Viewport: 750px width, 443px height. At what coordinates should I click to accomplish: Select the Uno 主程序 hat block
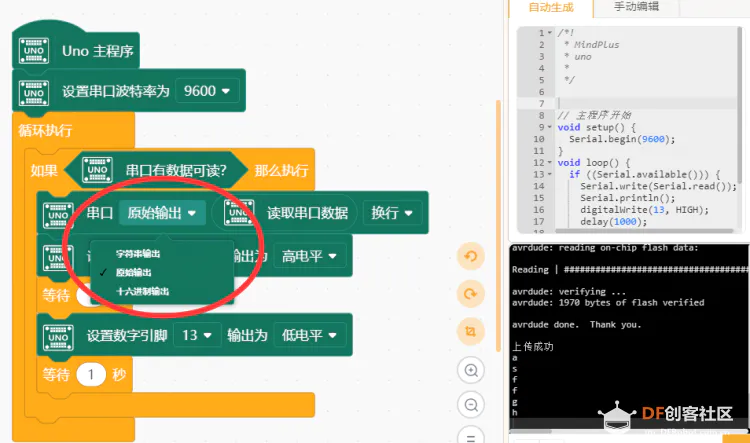pos(76,50)
